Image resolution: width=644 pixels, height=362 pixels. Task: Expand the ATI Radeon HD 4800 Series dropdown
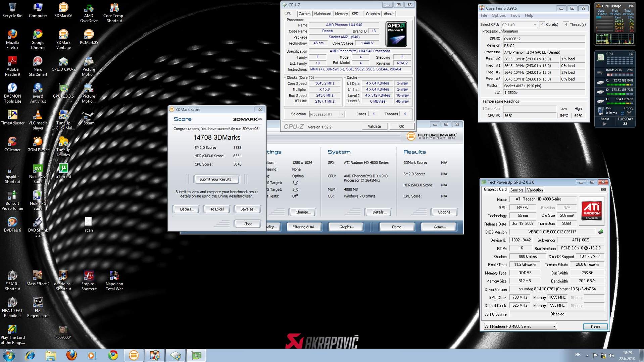pos(554,326)
